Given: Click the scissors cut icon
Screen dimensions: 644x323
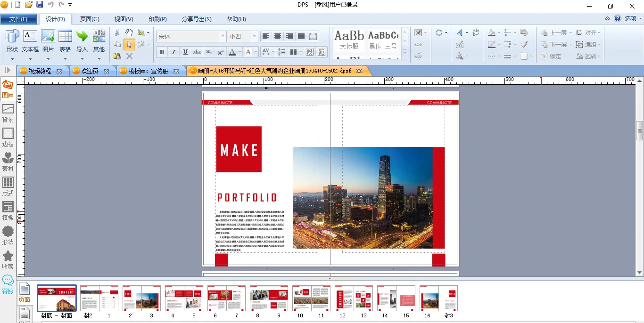Looking at the screenshot, I should [117, 32].
